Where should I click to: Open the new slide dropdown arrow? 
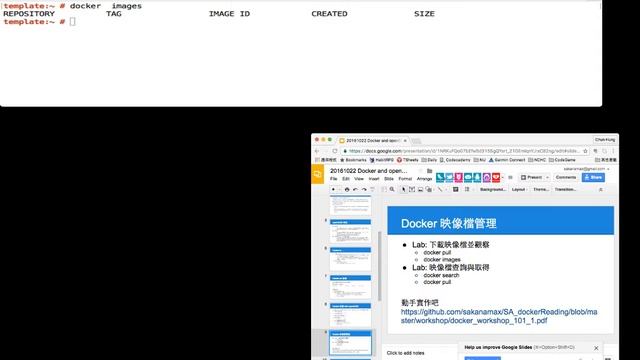339,189
